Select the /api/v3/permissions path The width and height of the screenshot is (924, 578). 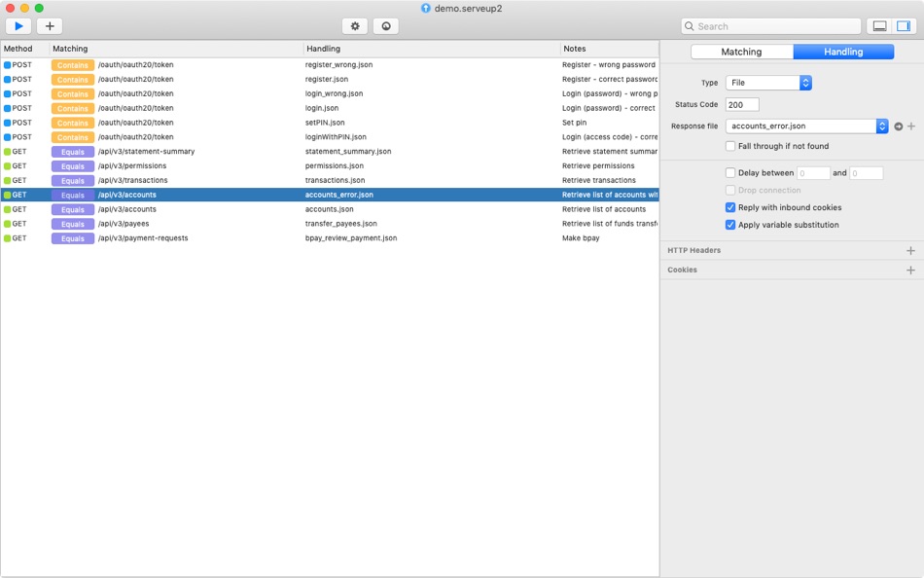coord(132,165)
